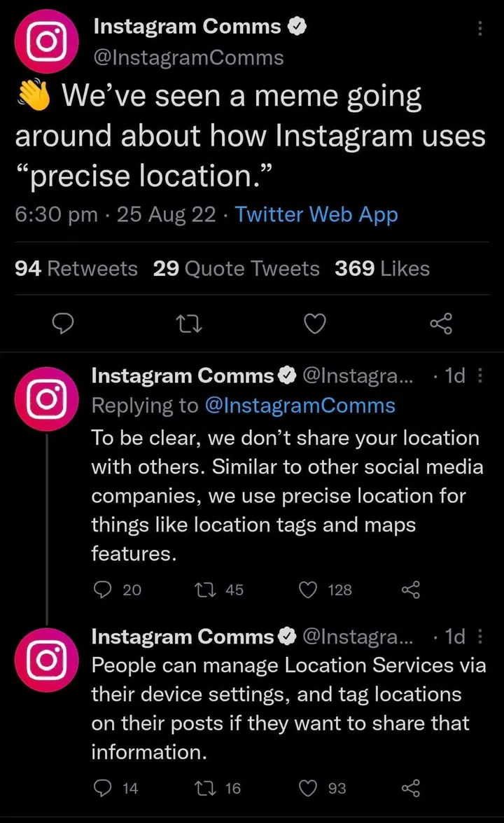The width and height of the screenshot is (504, 823).
Task: Click the retweet icon on the main tweet
Action: pyautogui.click(x=188, y=324)
